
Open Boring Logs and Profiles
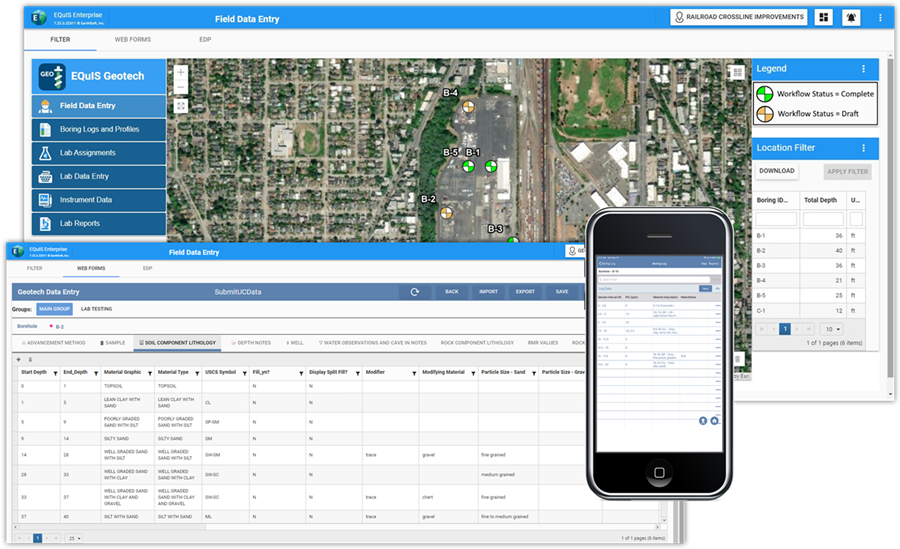pyautogui.click(x=99, y=129)
